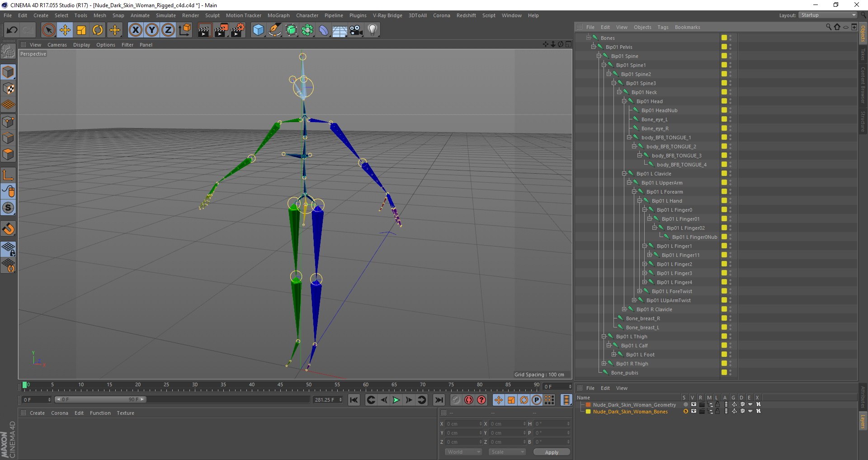868x460 pixels.
Task: Render the active view
Action: pos(204,30)
